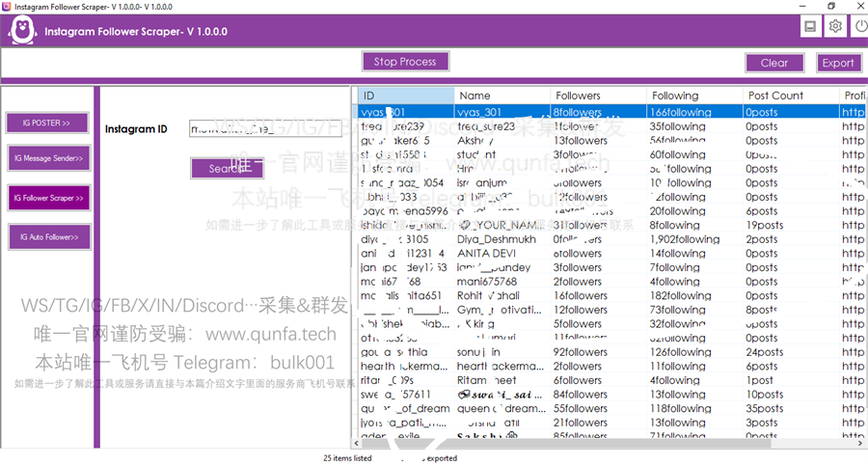Select the ANITA DEVI row
The height and width of the screenshot is (466, 868).
[x=609, y=253]
